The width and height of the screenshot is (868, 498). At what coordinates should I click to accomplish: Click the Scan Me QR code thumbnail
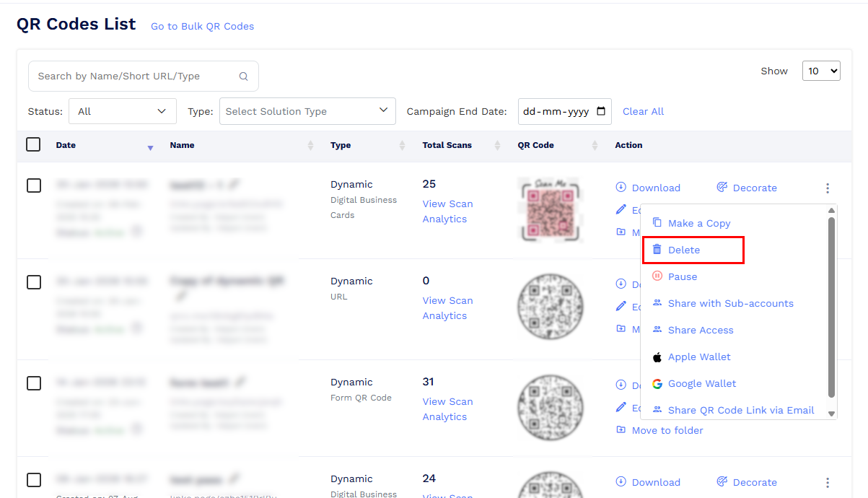click(550, 210)
